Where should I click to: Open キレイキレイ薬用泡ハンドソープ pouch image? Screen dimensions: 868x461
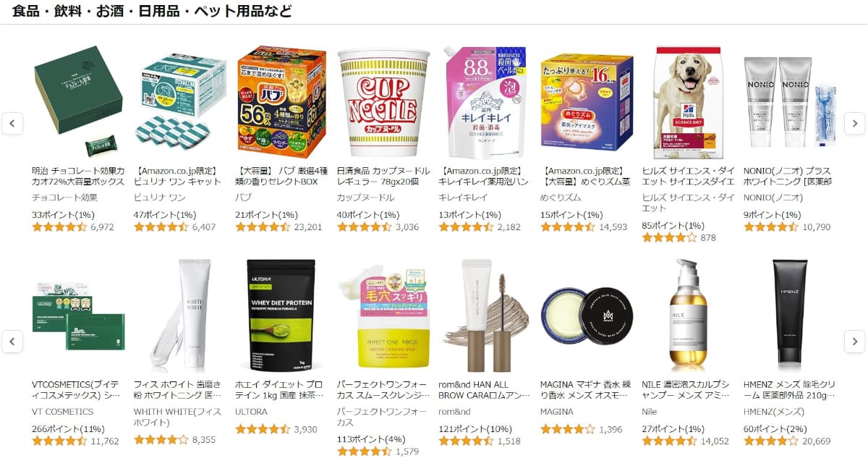485,102
